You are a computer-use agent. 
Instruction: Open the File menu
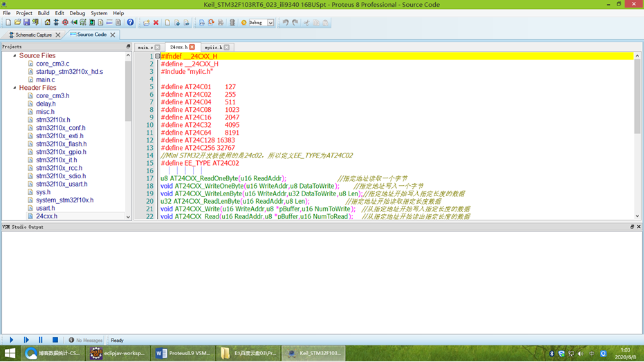click(x=7, y=13)
